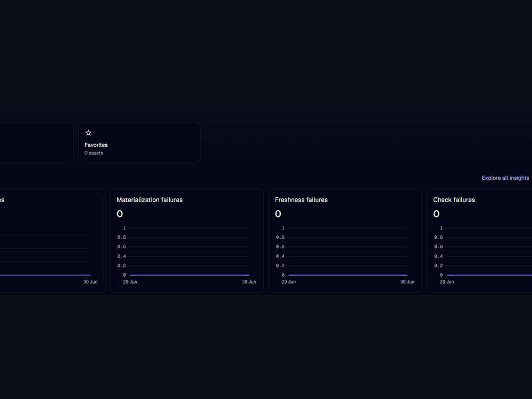Open the Freshness failures card
Viewport: 532px width, 399px height.
pos(345,240)
